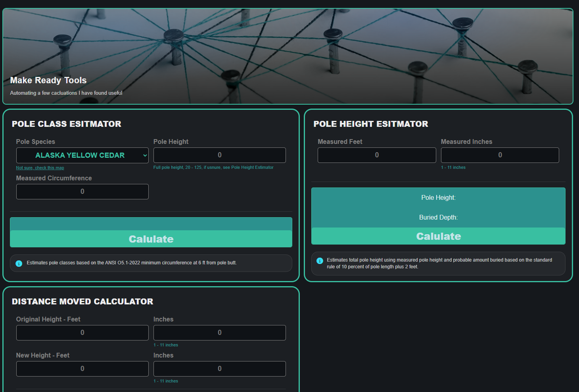Screen dimensions: 579x392
Task: Focus the New Height - Feet field
Action: point(82,369)
